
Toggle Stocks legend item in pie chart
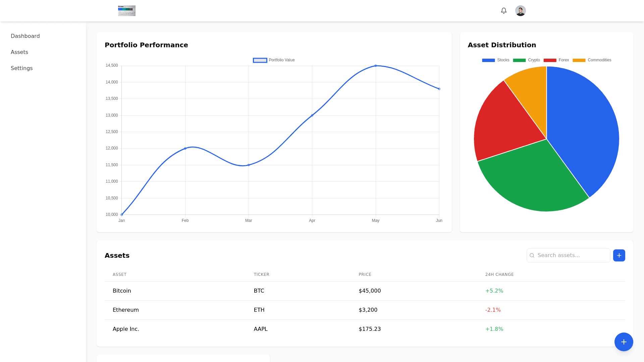point(495,60)
